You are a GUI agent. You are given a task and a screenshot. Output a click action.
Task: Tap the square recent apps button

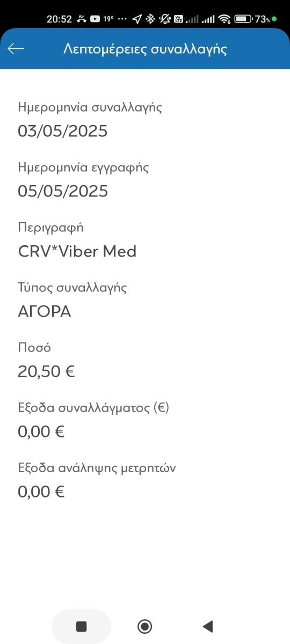[x=81, y=626]
